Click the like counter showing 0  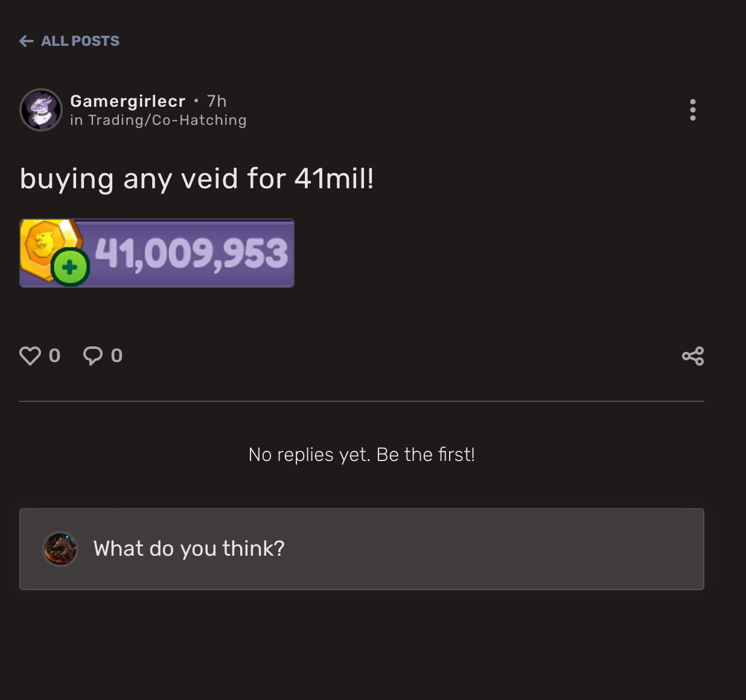tap(55, 356)
